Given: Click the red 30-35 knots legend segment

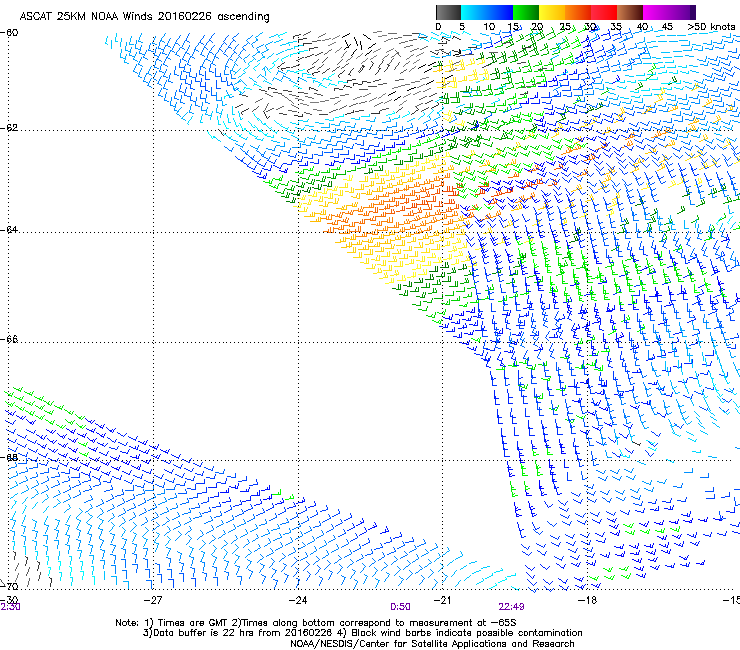Looking at the screenshot, I should click(604, 12).
